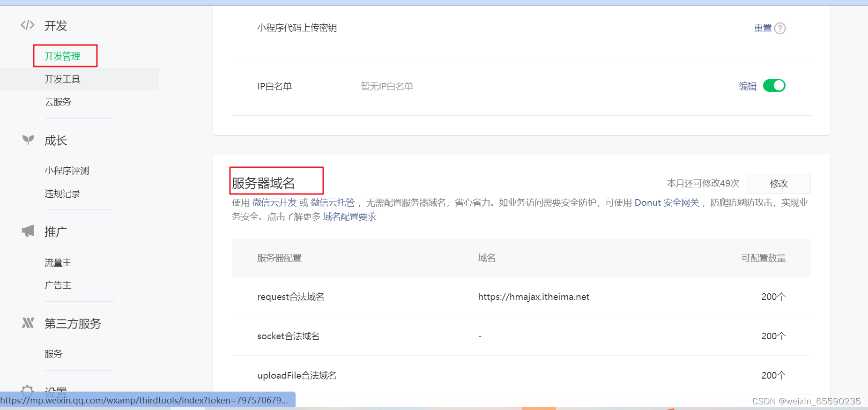
Task: Click the 可配置数量 column header
Action: (763, 258)
